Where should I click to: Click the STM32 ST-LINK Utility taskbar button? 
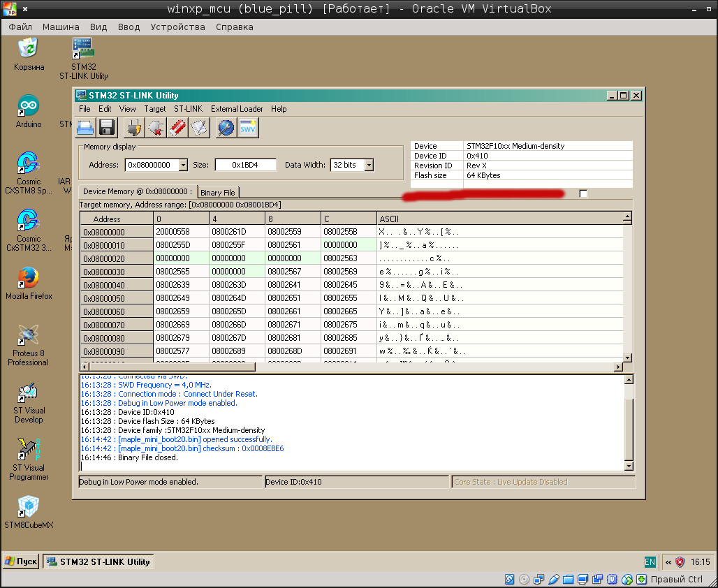(x=98, y=561)
